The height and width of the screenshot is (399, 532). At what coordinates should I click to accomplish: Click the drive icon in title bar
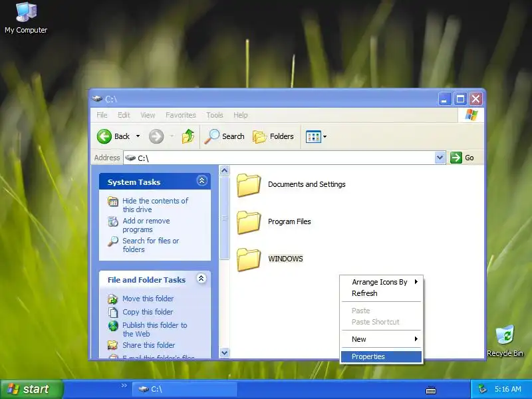(97, 98)
